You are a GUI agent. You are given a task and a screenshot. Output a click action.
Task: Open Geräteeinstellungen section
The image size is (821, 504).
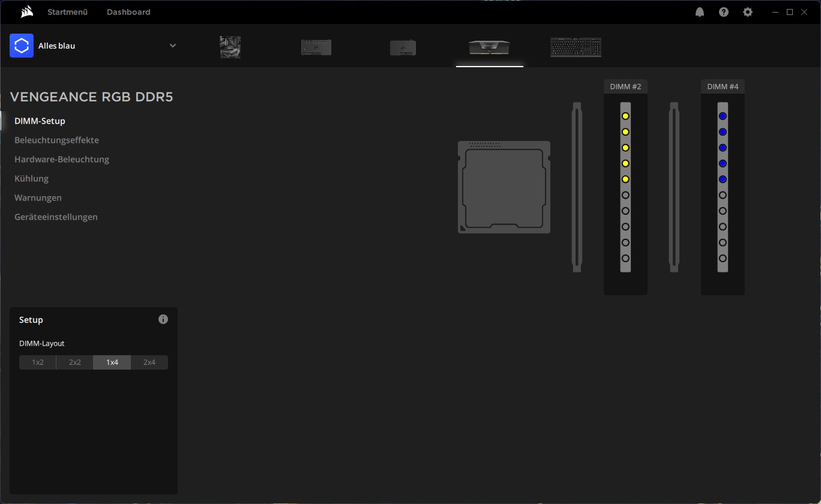pos(56,217)
